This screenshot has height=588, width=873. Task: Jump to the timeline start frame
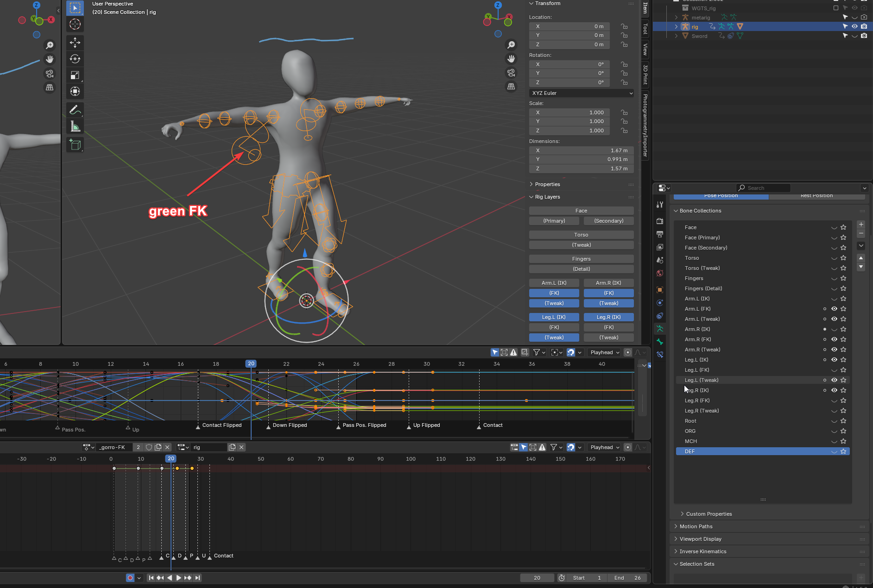[x=151, y=578]
